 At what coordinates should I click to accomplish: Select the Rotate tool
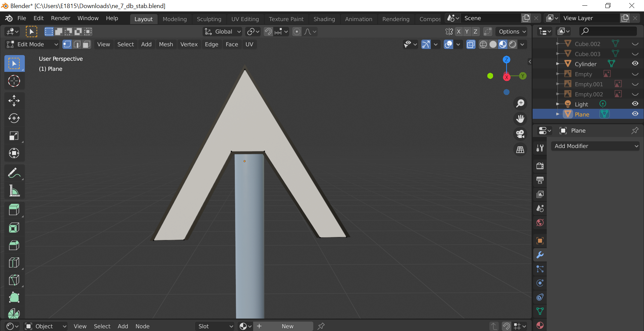click(14, 118)
